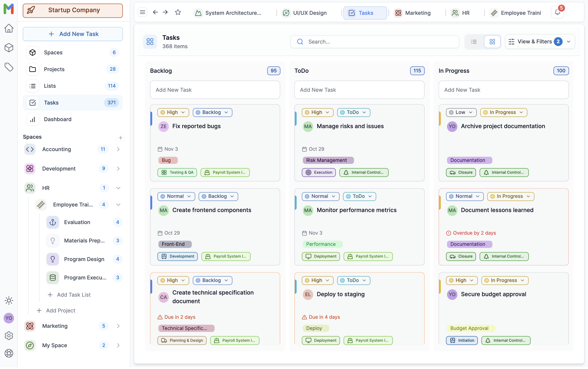The width and height of the screenshot is (588, 369).
Task: Switch to list view toggle
Action: 474,42
